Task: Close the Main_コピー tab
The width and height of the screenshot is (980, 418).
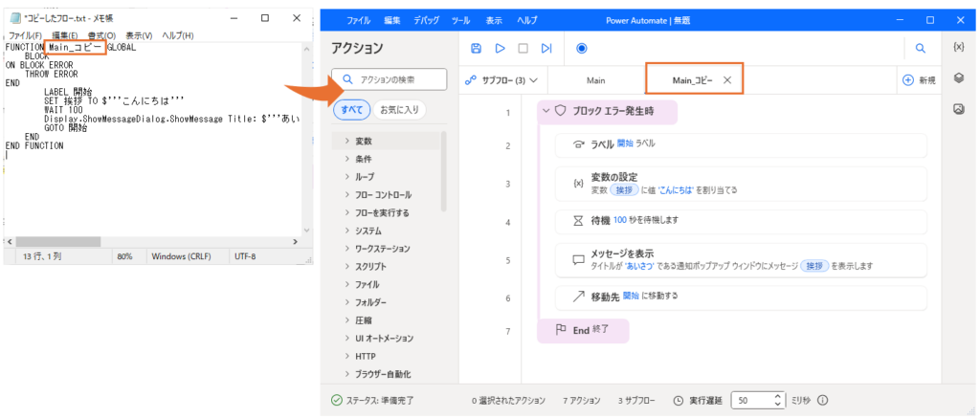Action: point(727,80)
